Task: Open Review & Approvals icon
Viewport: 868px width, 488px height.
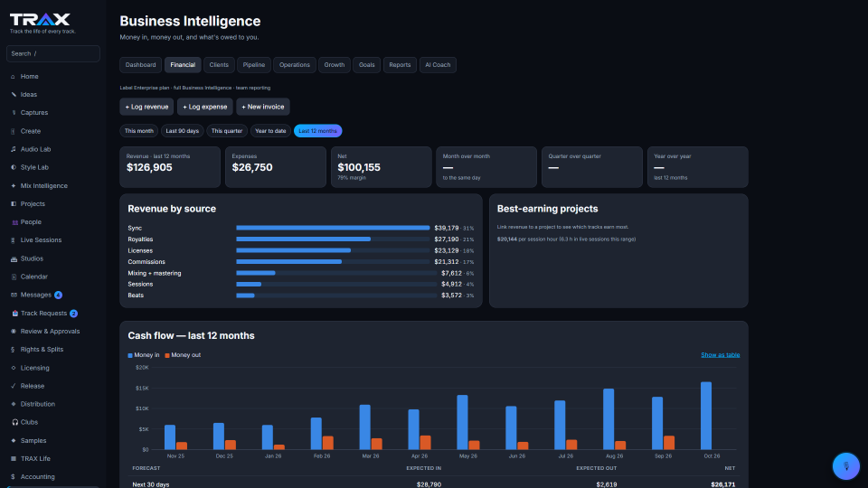Action: tap(14, 332)
